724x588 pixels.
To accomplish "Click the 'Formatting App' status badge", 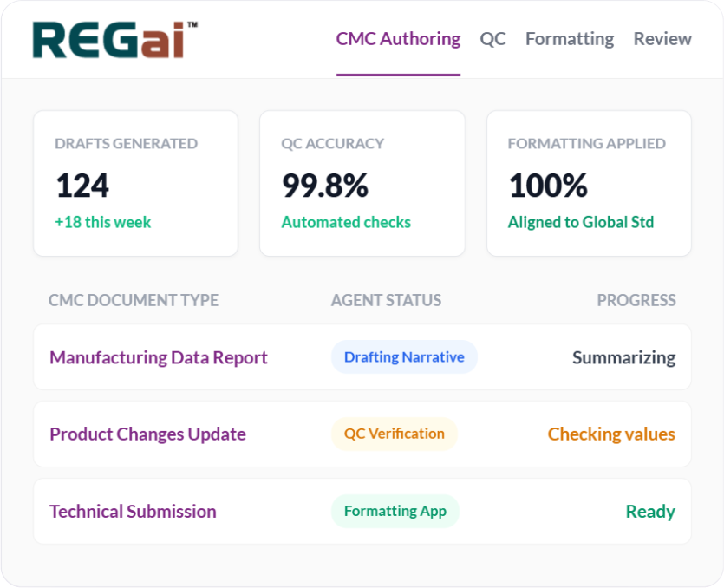I will 395,511.
